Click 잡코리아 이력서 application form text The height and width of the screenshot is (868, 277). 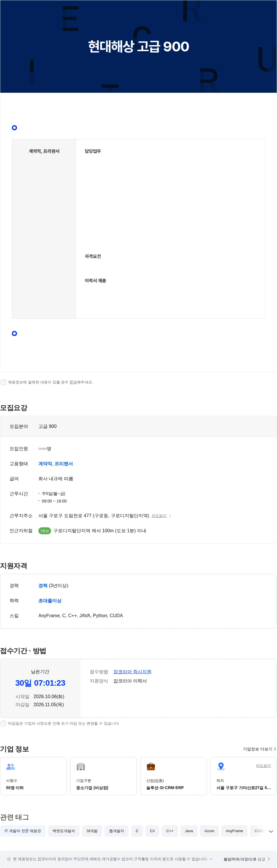click(x=130, y=681)
